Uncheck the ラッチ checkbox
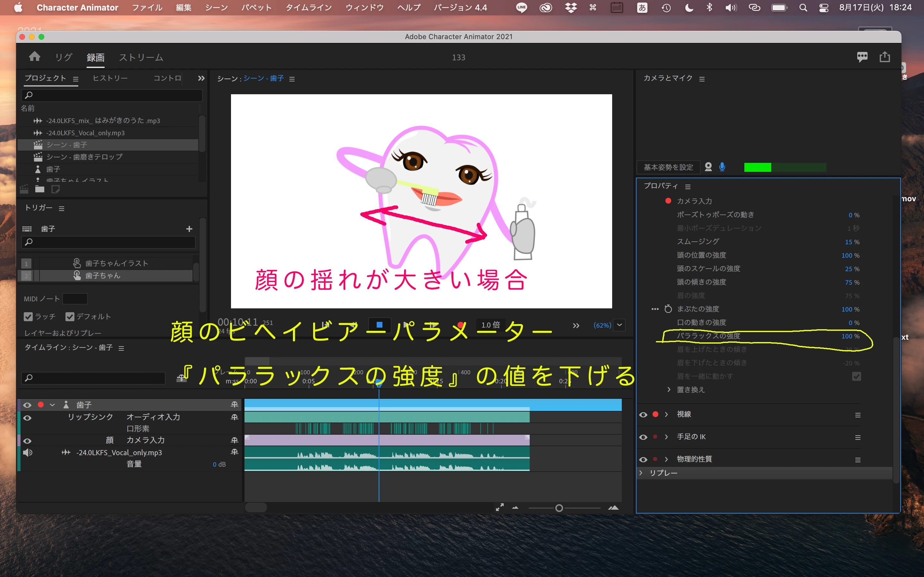Viewport: 924px width, 577px height. pyautogui.click(x=28, y=316)
